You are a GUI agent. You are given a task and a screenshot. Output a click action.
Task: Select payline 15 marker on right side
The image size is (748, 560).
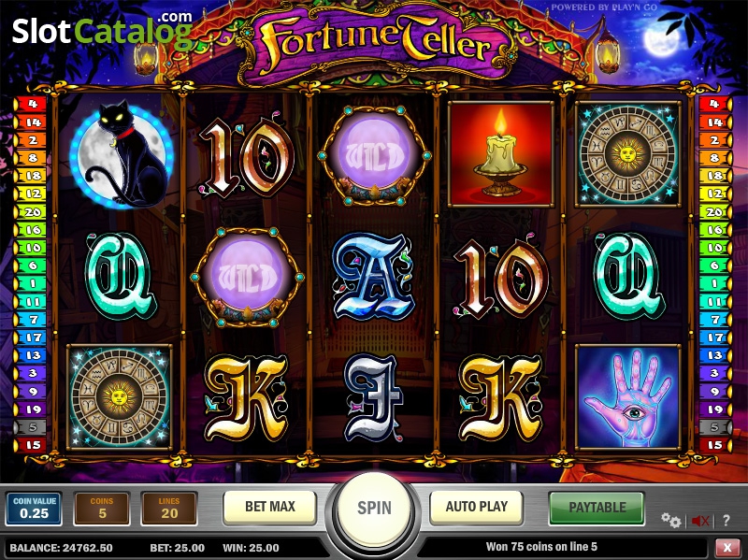(714, 445)
